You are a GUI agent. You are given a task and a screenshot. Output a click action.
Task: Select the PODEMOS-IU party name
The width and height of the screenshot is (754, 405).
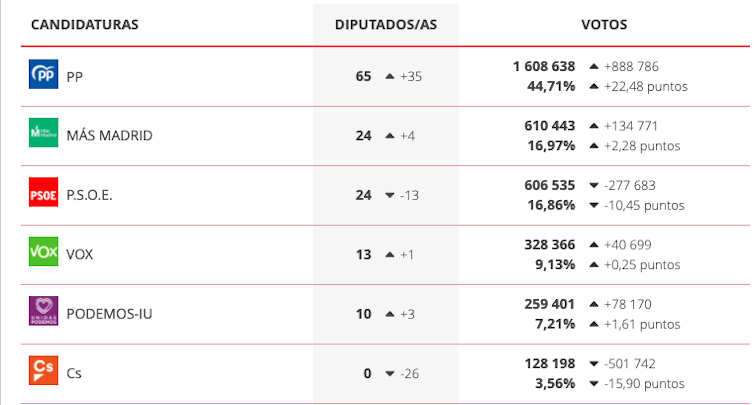click(x=109, y=314)
